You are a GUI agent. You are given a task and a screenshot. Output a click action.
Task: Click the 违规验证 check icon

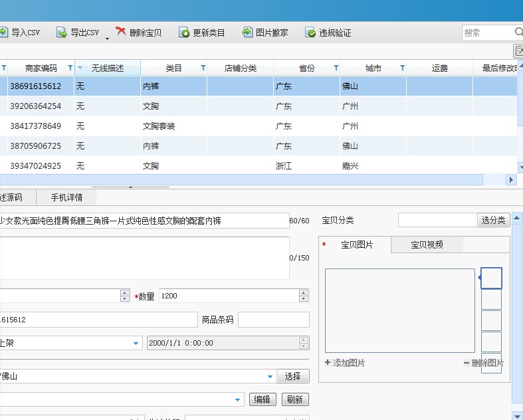[310, 33]
